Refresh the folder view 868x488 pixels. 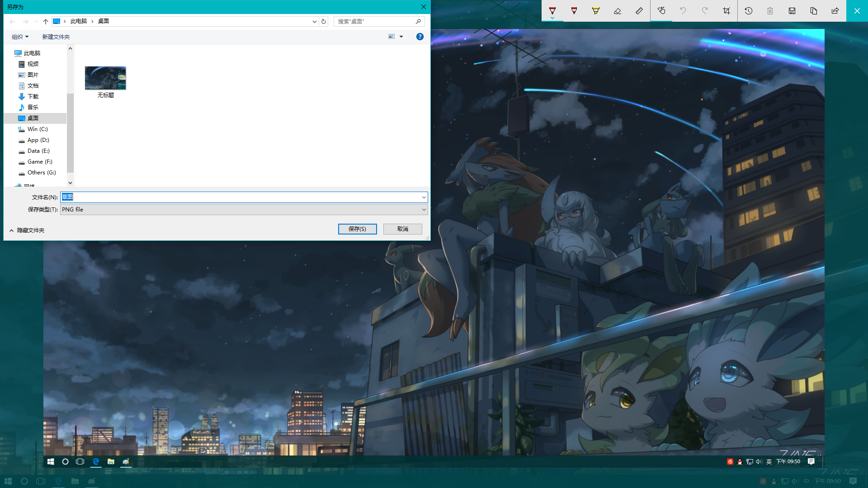click(x=324, y=21)
